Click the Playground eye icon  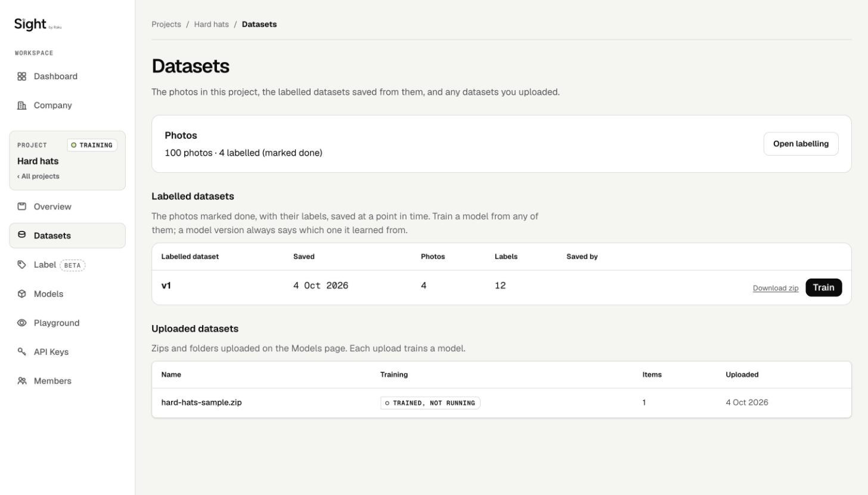coord(21,323)
